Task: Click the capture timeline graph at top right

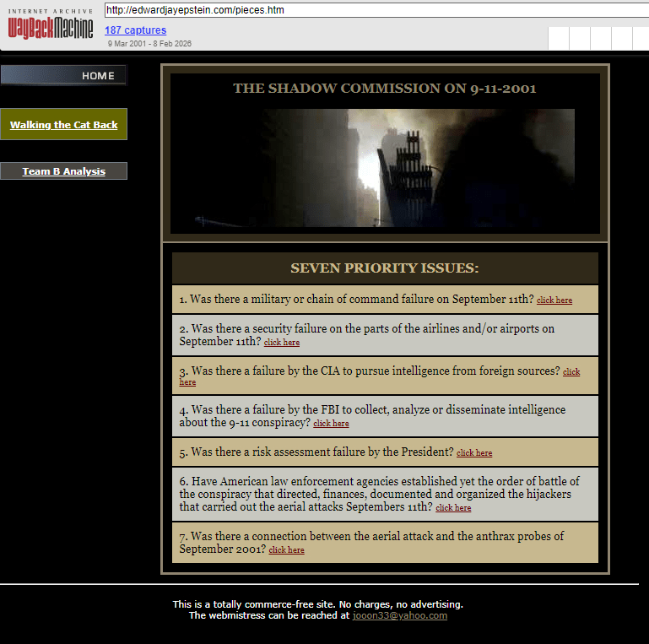Action: click(598, 39)
